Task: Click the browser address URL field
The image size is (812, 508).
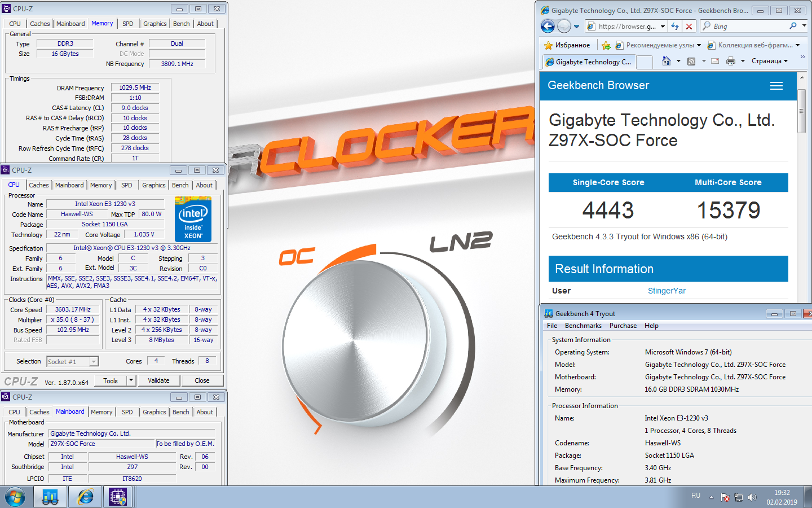Action: [x=622, y=26]
